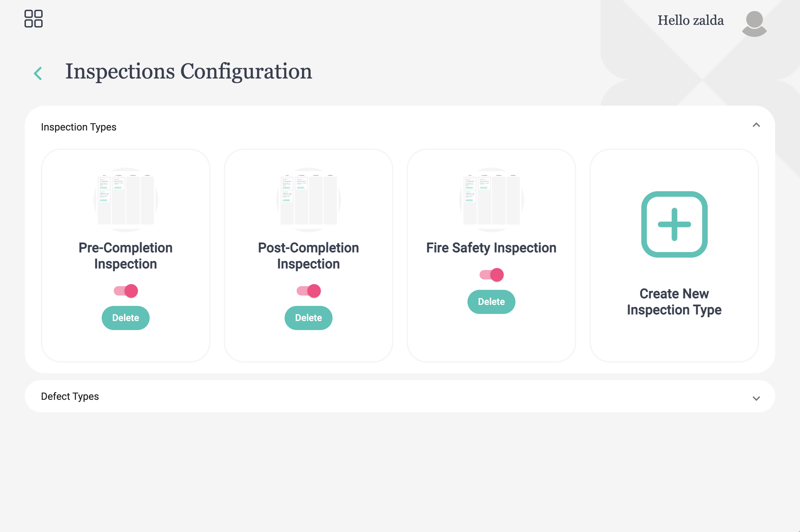
Task: Go back using the teal chevron arrow
Action: click(x=38, y=73)
